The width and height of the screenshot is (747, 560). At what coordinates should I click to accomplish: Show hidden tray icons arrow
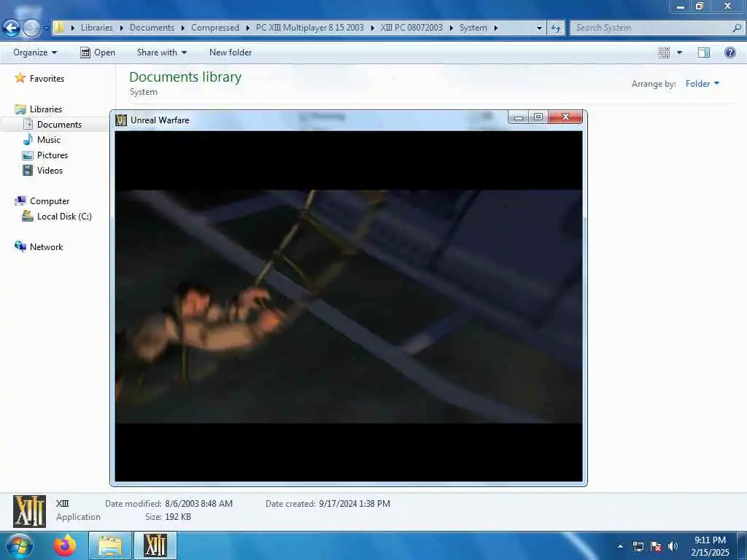[x=620, y=546]
